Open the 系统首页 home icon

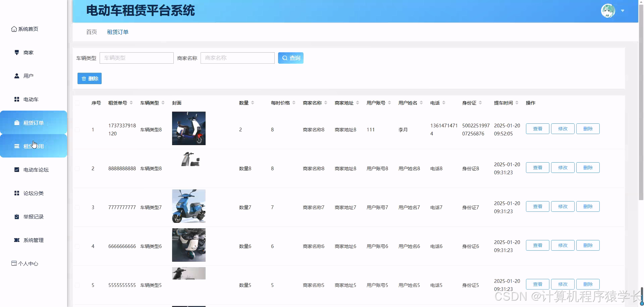click(14, 29)
